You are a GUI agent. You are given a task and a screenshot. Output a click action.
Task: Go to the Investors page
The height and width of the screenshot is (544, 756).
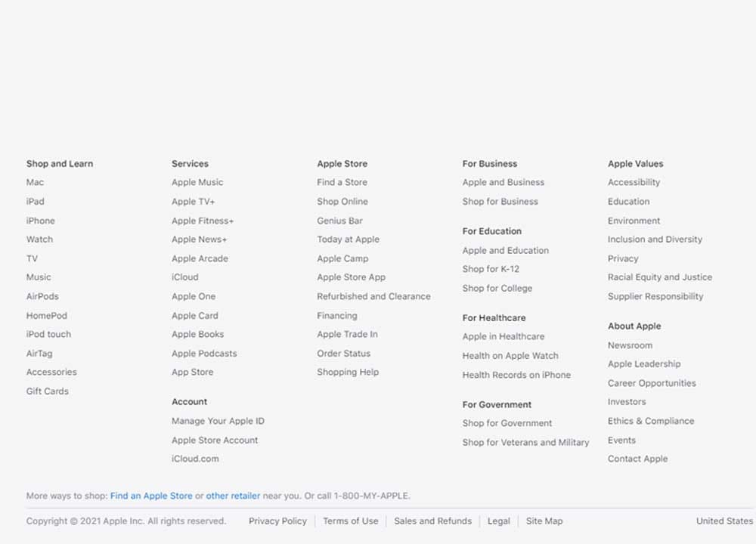point(627,402)
